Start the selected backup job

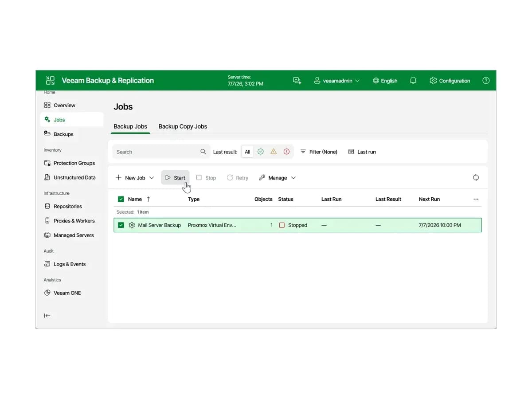click(175, 178)
